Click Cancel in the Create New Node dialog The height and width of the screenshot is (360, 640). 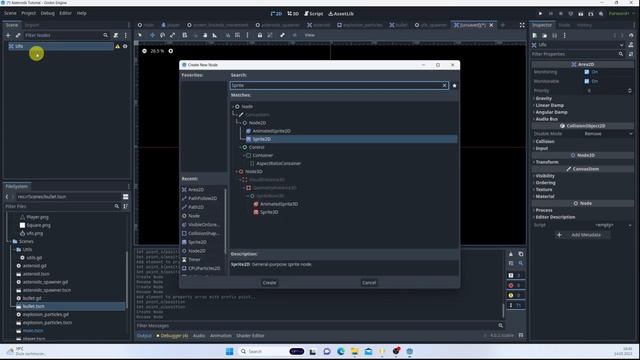point(369,282)
